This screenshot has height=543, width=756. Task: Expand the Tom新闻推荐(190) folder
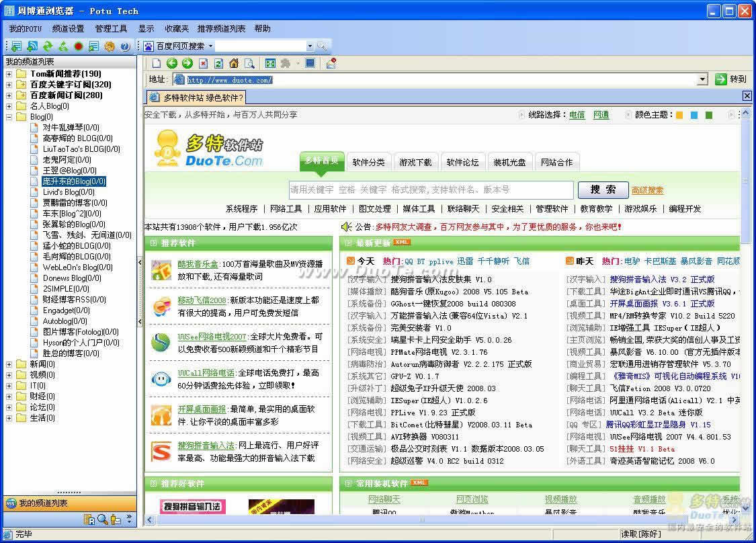9,74
